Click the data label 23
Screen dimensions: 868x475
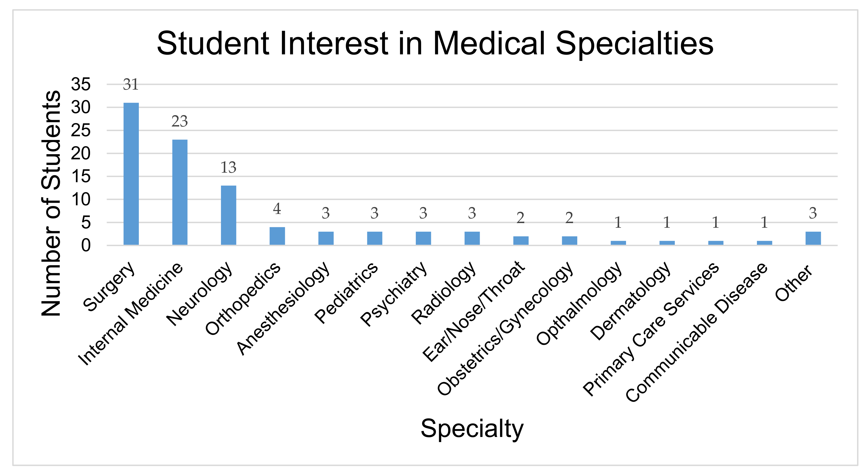pos(180,121)
